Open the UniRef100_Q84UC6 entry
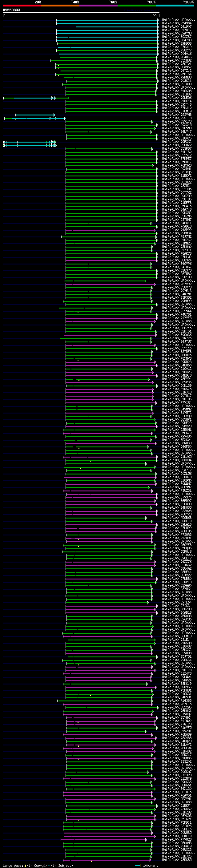This screenshot has width=197, height=868. (x=176, y=57)
